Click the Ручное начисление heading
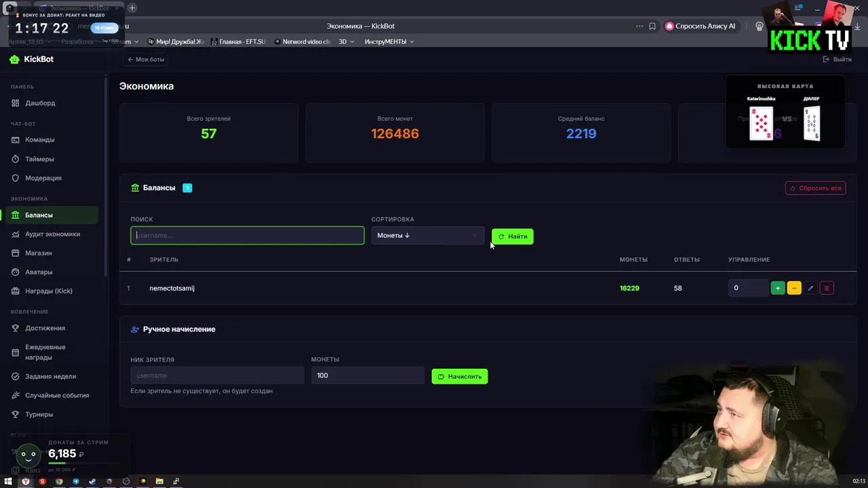 [179, 329]
